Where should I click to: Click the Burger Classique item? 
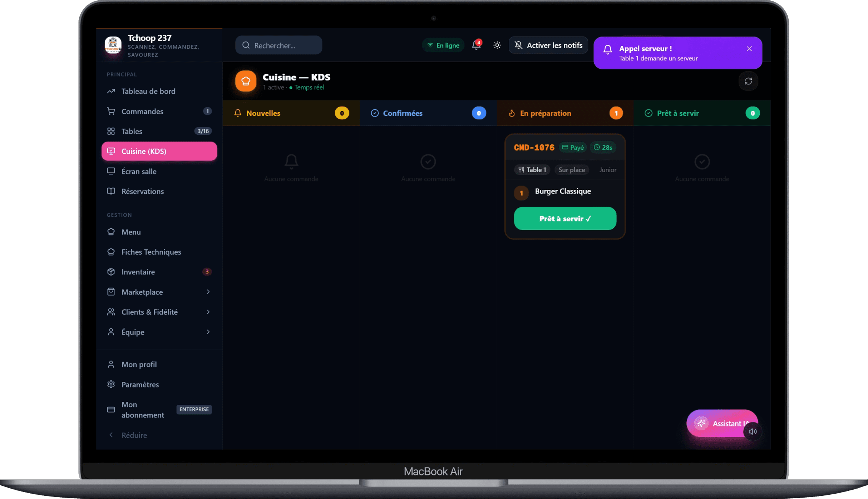(x=563, y=191)
